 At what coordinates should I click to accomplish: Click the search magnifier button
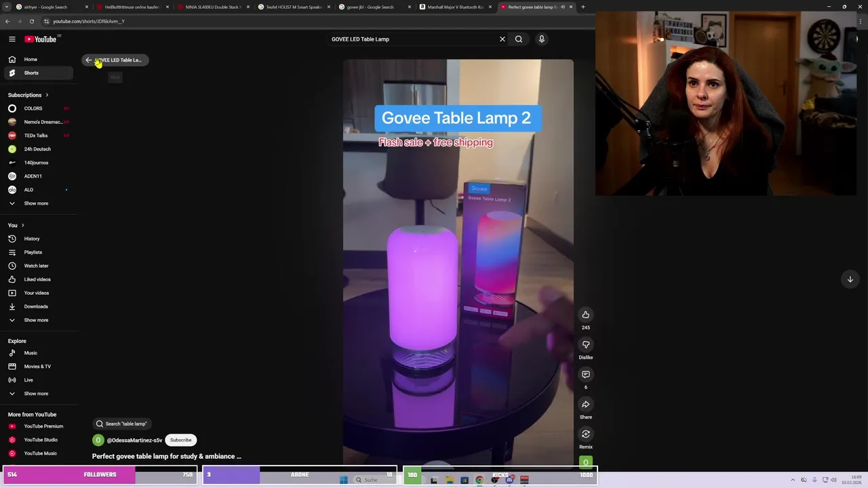coord(519,39)
